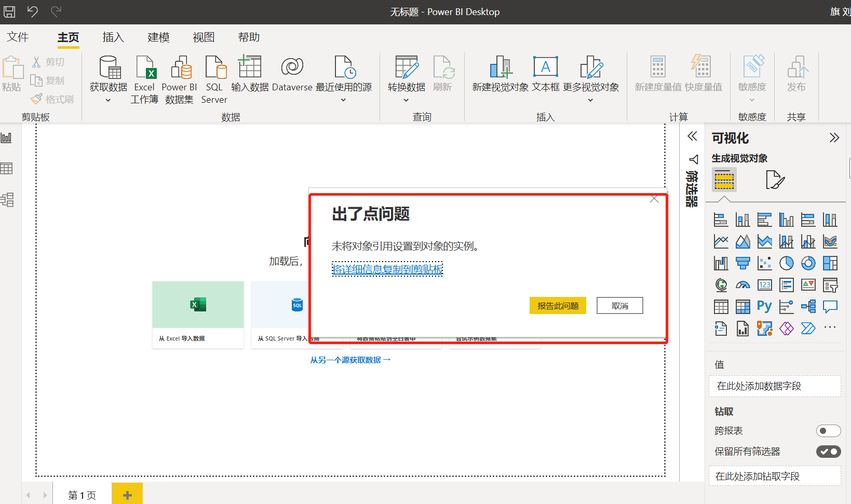Viewport: 851px width, 504px height.
Task: Click the Add data fields well
Action: click(775, 386)
